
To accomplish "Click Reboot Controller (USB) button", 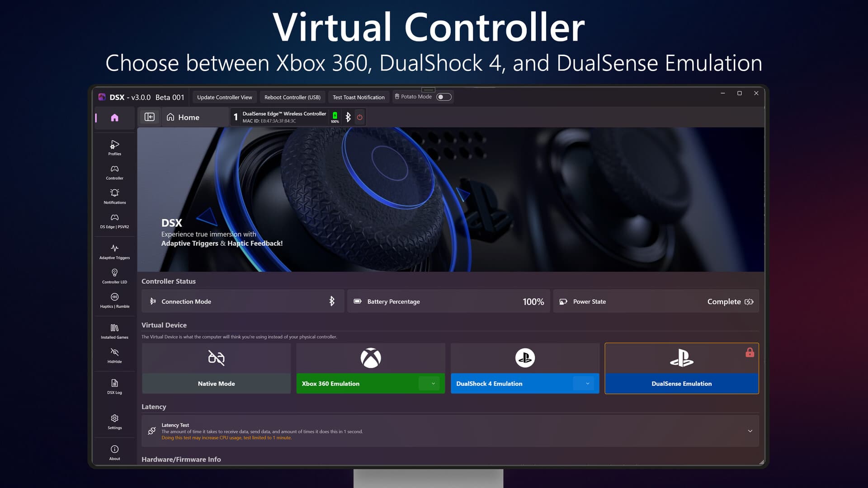I will point(292,97).
